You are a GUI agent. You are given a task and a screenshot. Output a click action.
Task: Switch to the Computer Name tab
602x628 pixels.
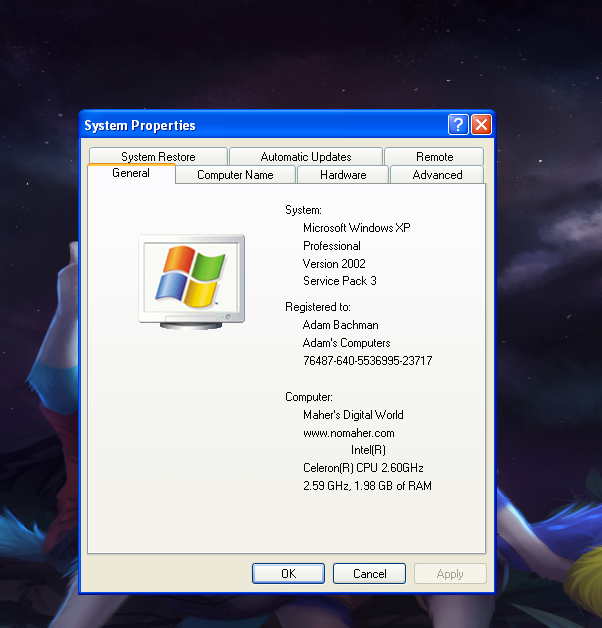click(x=235, y=175)
